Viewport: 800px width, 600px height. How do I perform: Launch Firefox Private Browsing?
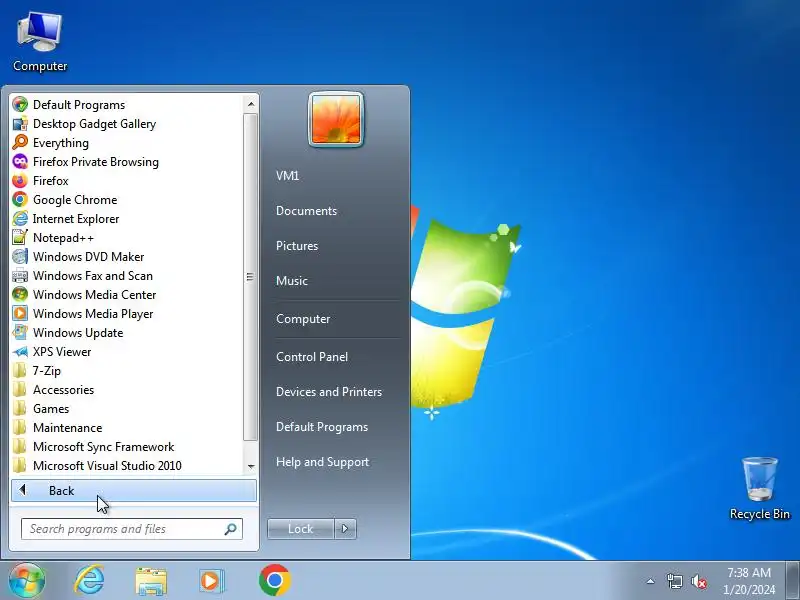click(85, 162)
